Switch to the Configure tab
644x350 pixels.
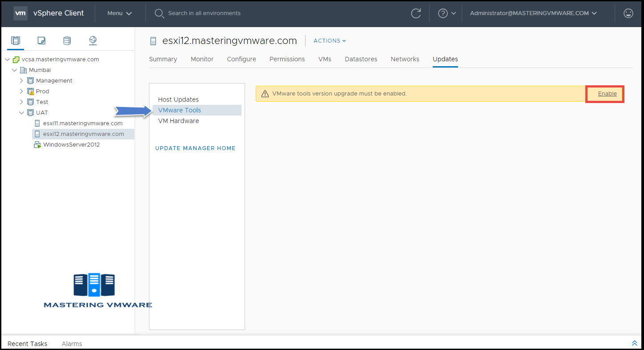[x=241, y=59]
